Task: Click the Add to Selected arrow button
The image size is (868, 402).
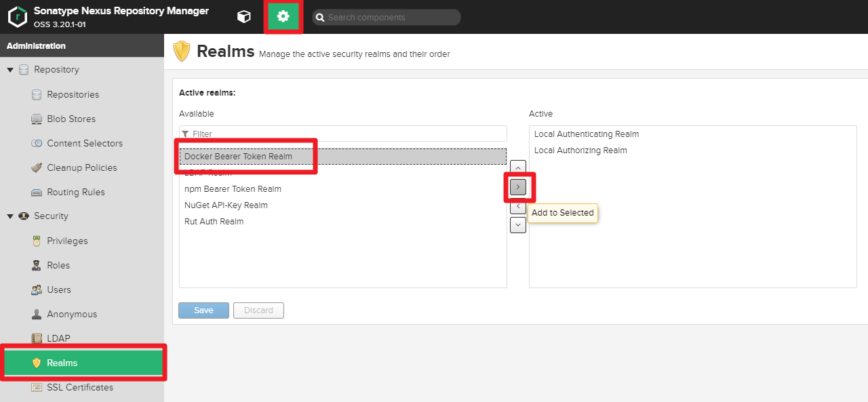Action: click(x=517, y=186)
